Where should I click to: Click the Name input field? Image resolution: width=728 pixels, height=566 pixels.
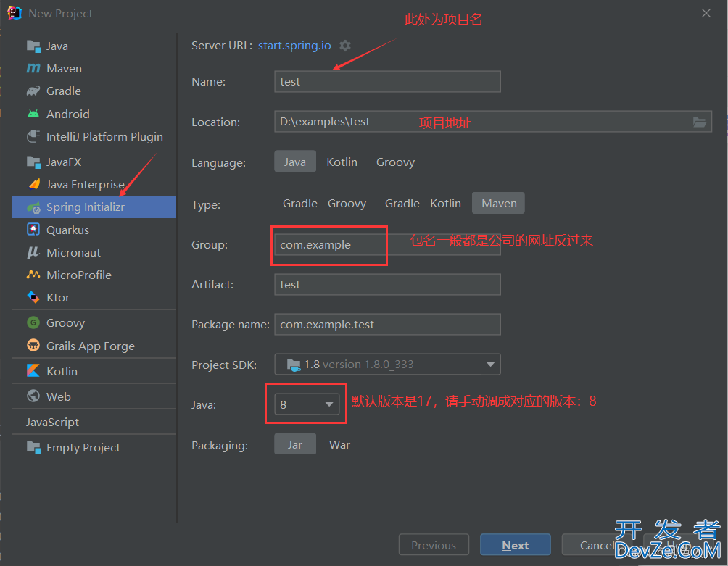388,82
